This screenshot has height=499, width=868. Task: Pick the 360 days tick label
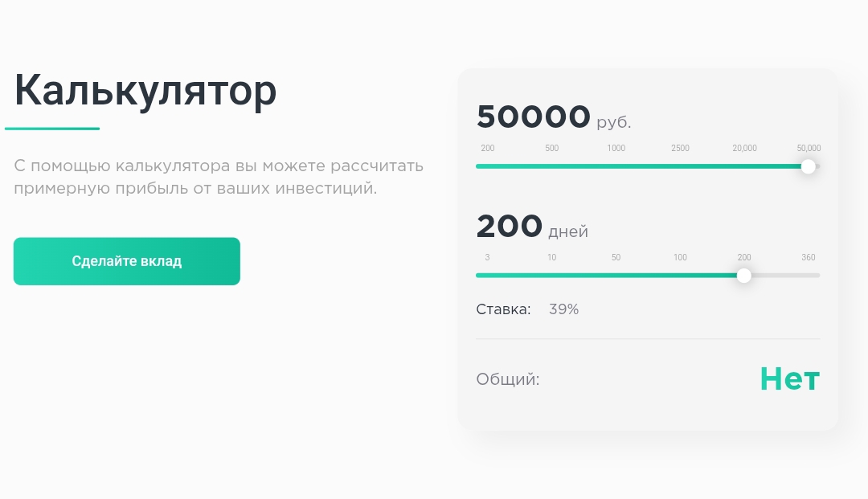[x=809, y=258]
